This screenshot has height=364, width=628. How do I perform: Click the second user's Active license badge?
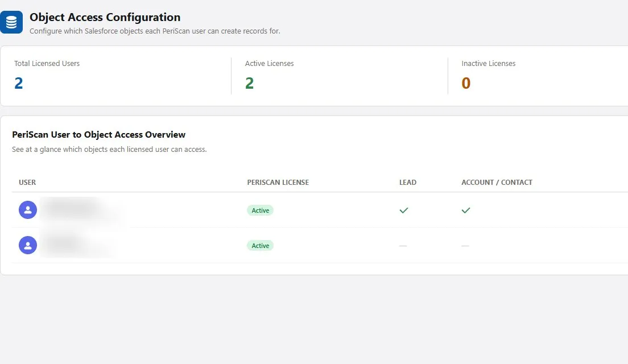tap(261, 246)
